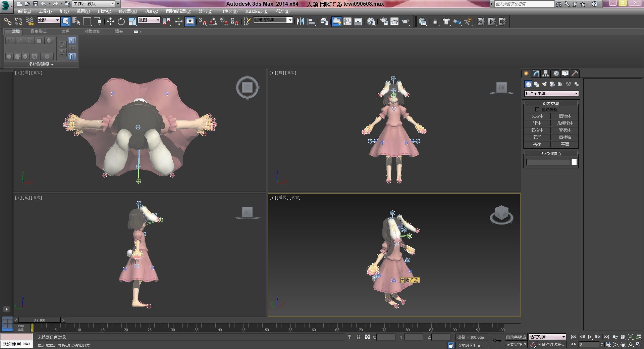Collapse 名称和颜色 rollout

click(x=551, y=153)
